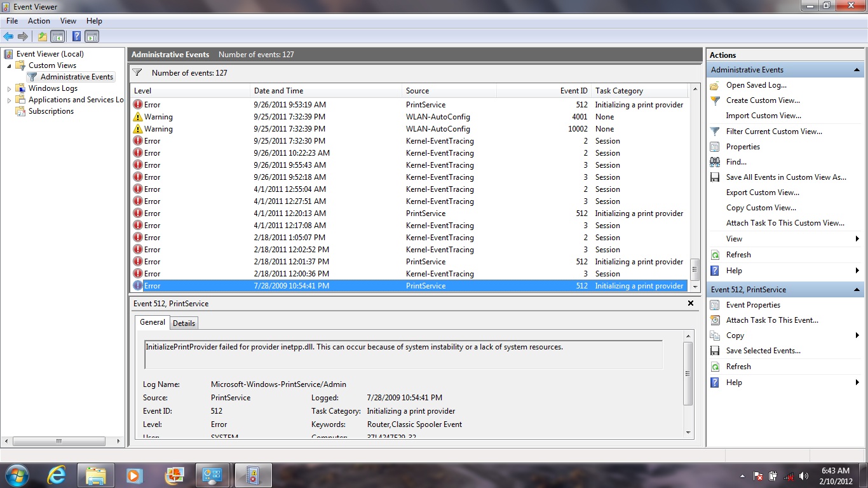The image size is (868, 488).
Task: Click the Filter Current Custom View icon
Action: pyautogui.click(x=715, y=132)
